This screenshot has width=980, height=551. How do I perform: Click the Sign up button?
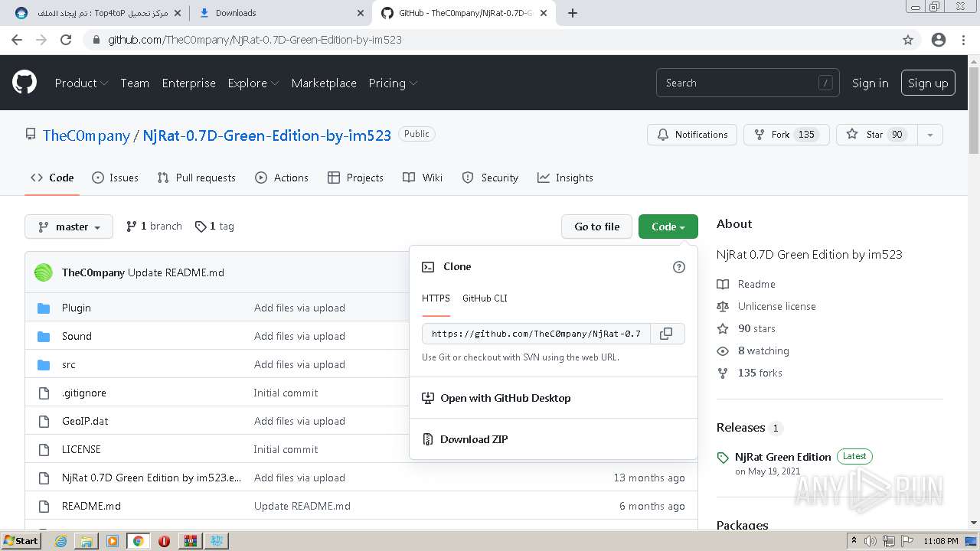click(x=928, y=83)
